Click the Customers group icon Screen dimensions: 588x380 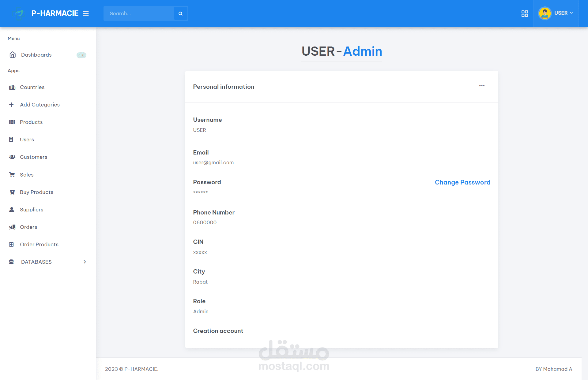coord(12,157)
